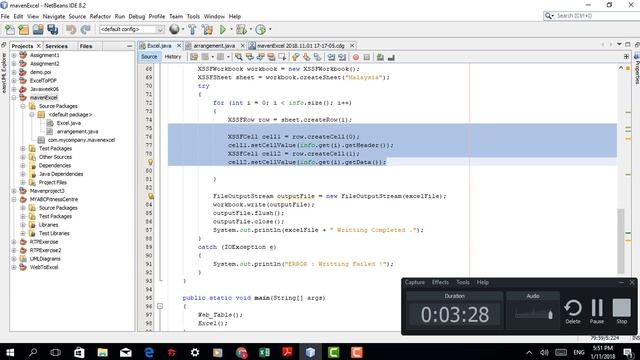The width and height of the screenshot is (640, 360).
Task: Start macro recording with red circle icon
Action: (x=356, y=57)
